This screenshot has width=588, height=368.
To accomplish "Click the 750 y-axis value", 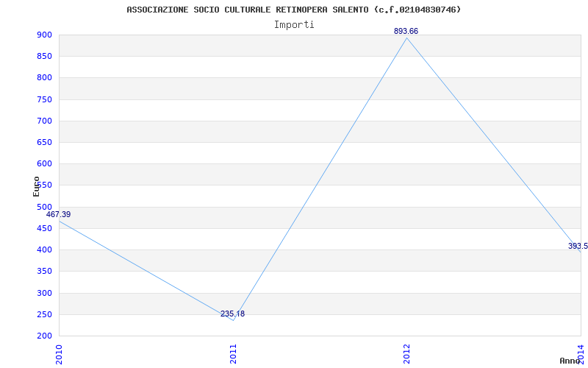I will [44, 99].
